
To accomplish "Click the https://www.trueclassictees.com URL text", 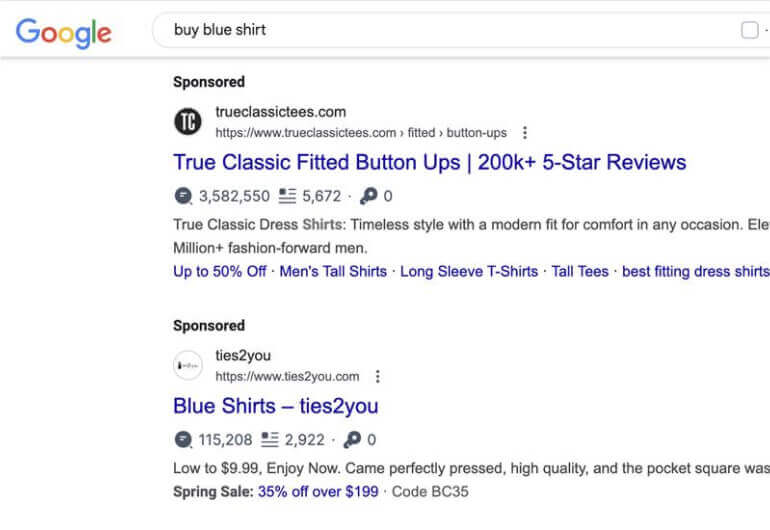I will pos(305,133).
